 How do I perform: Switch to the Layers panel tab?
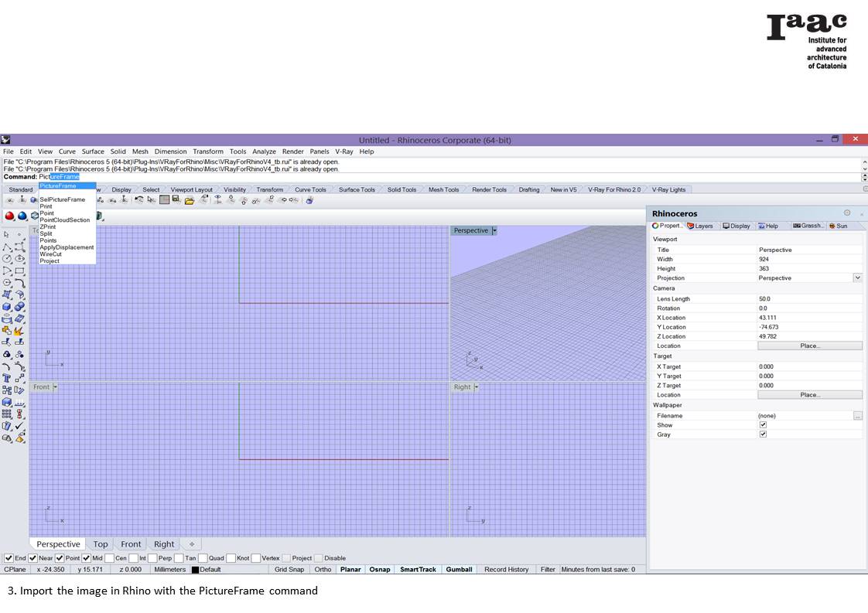point(700,226)
